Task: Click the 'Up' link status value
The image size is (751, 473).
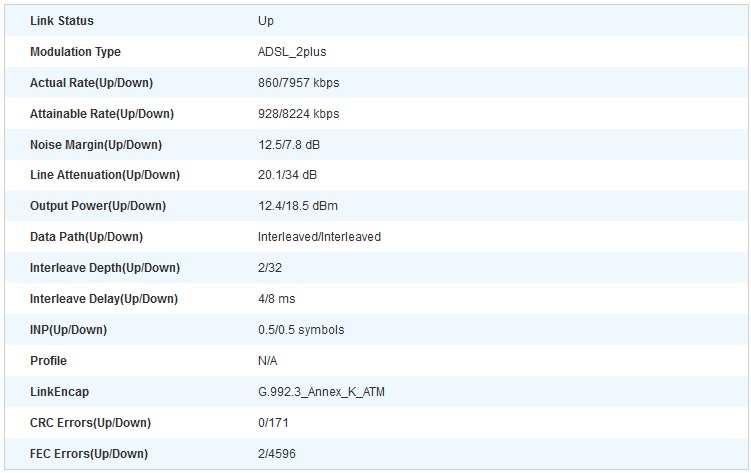Action: pyautogui.click(x=266, y=21)
